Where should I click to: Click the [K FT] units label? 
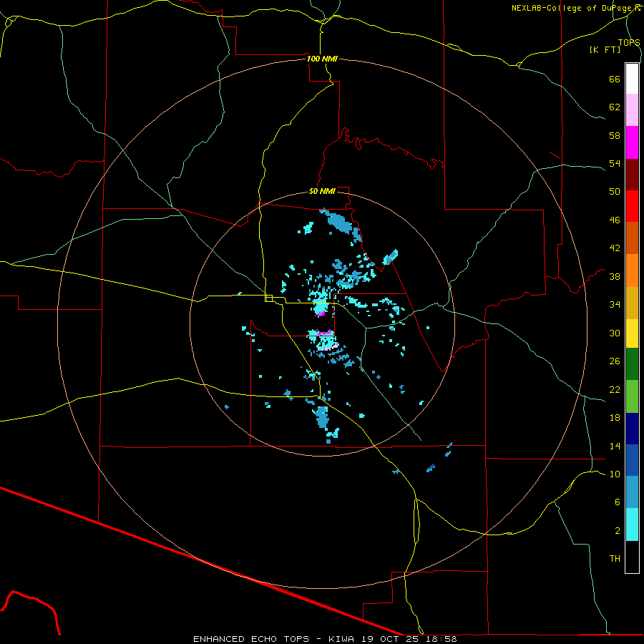pyautogui.click(x=605, y=49)
